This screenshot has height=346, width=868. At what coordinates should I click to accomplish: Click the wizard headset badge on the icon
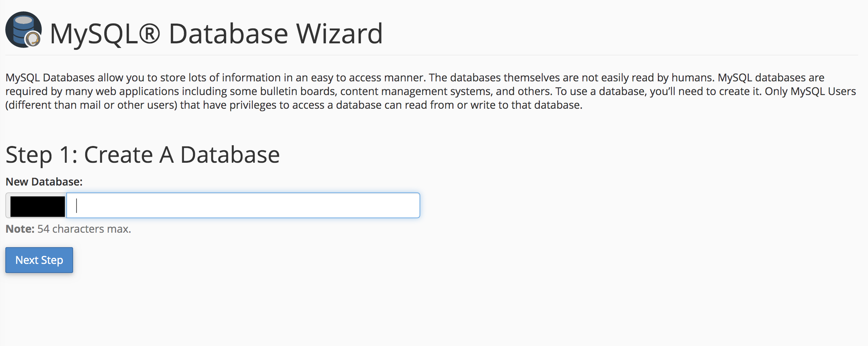[x=33, y=39]
